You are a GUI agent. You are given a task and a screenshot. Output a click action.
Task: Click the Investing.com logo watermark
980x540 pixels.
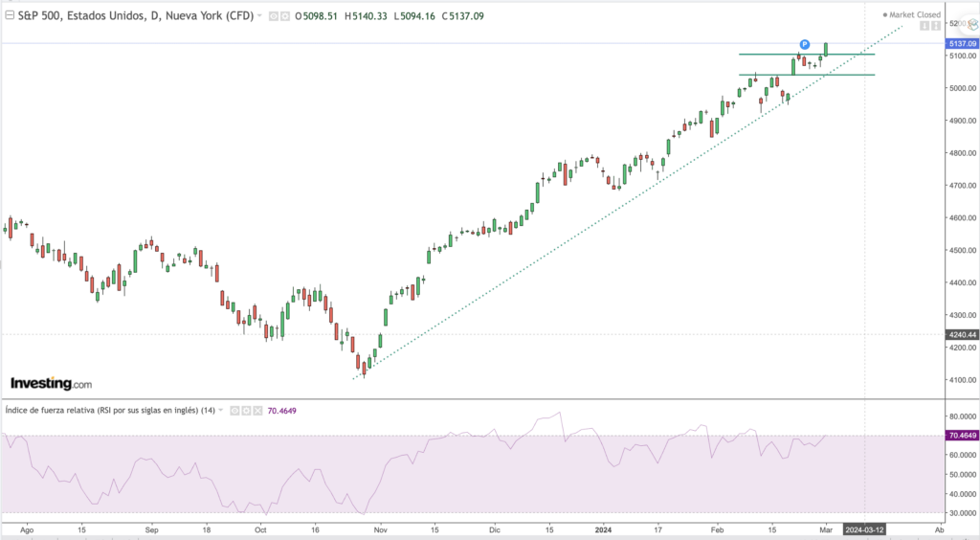[51, 384]
